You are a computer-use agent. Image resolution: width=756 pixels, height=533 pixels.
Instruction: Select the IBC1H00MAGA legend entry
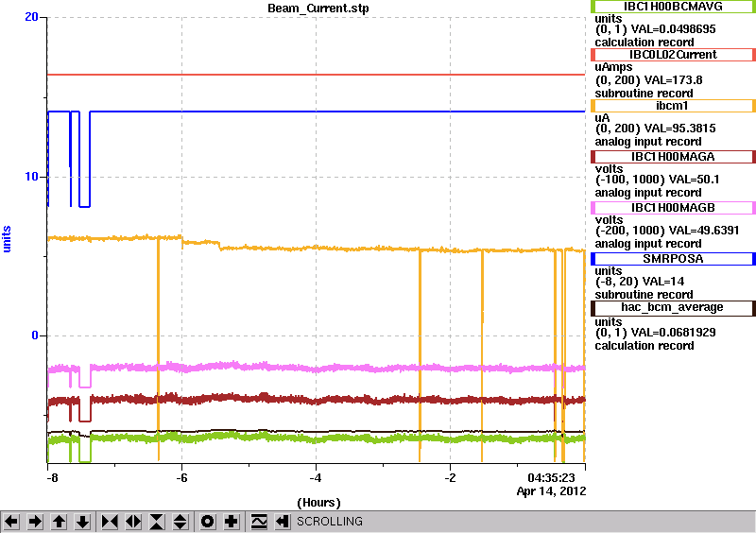click(673, 157)
